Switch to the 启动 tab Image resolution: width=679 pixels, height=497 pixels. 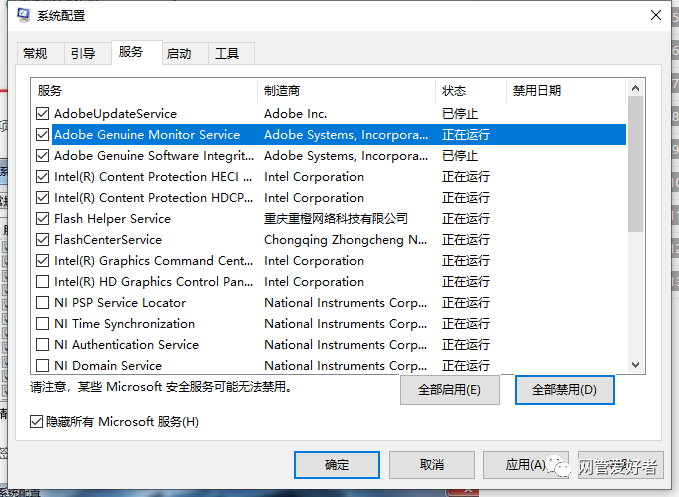tap(180, 54)
